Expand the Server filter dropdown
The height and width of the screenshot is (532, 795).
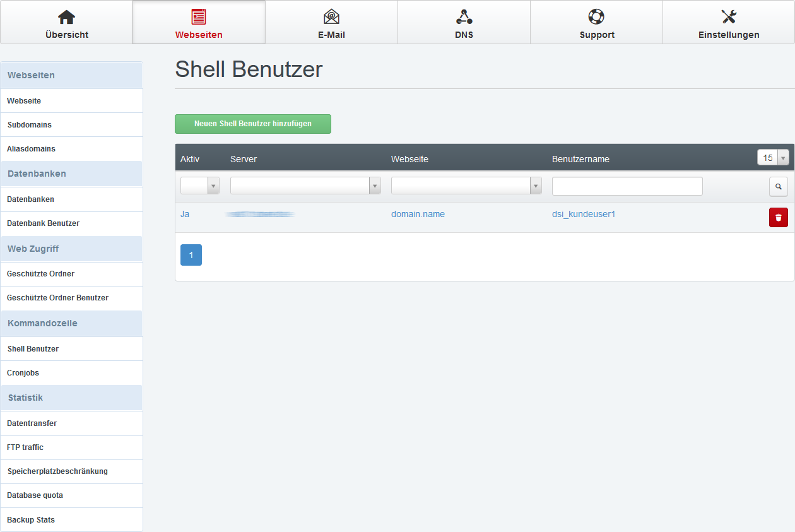[305, 186]
